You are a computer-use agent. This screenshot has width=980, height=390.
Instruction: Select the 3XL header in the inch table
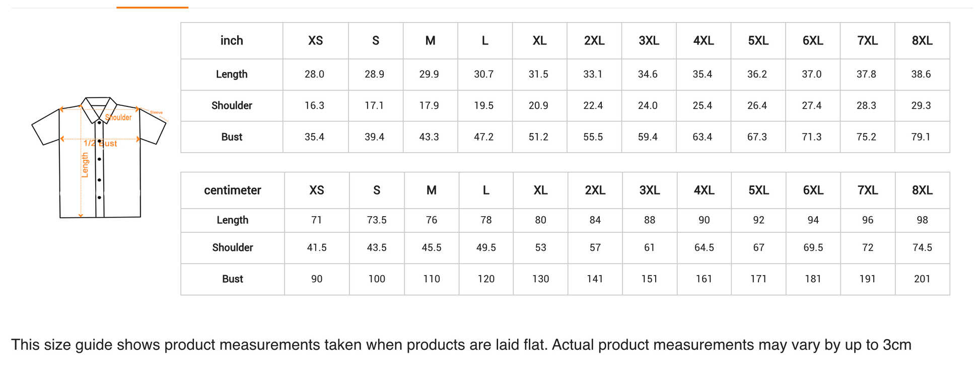[649, 41]
